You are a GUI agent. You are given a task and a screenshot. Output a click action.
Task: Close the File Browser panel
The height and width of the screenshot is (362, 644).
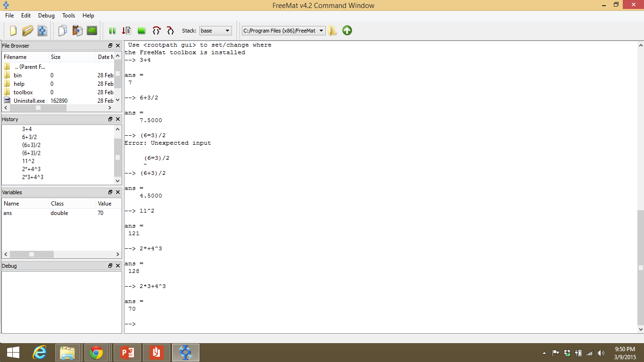click(117, 46)
